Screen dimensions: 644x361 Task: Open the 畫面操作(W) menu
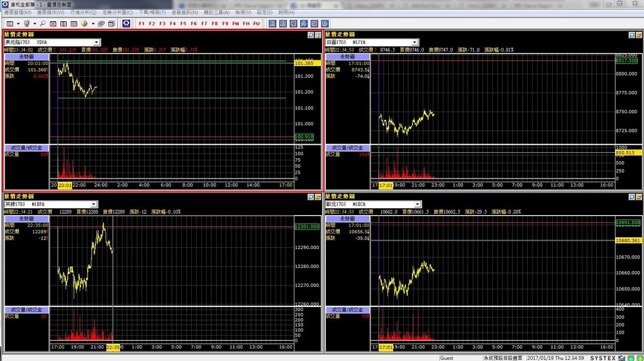point(52,13)
